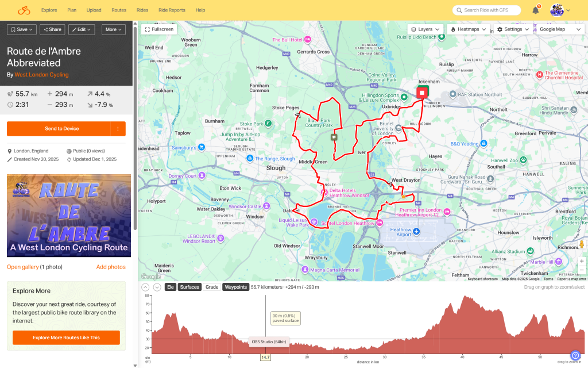Click the Send to Device button
The width and height of the screenshot is (588, 368).
point(59,129)
